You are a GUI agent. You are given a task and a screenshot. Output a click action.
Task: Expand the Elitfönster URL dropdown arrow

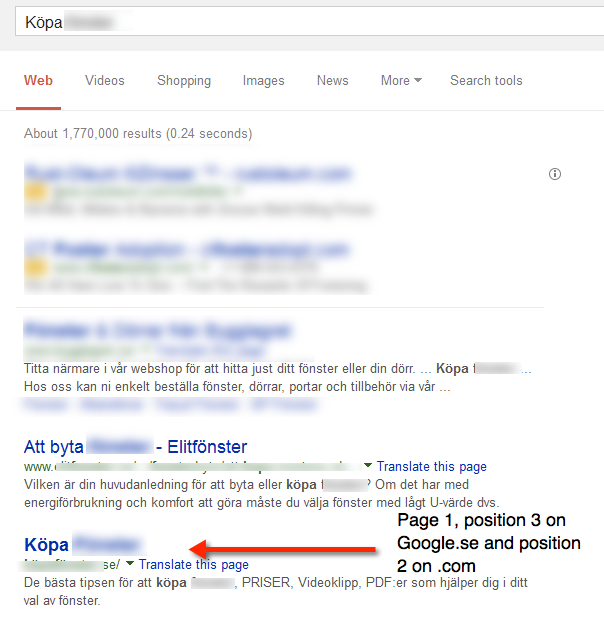coord(368,465)
